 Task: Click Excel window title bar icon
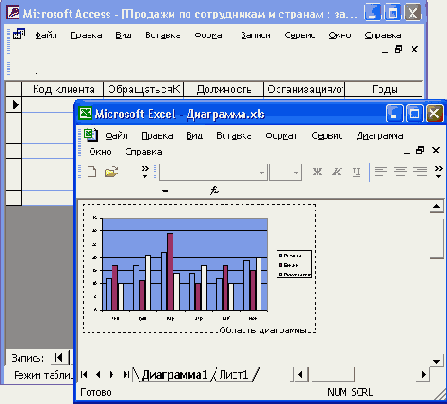click(x=85, y=113)
